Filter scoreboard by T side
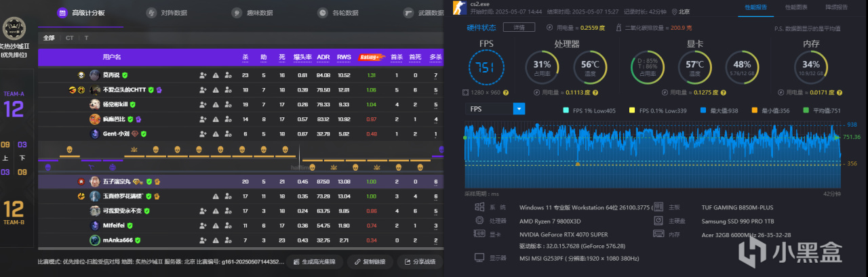This screenshot has height=277, width=868. pos(86,38)
